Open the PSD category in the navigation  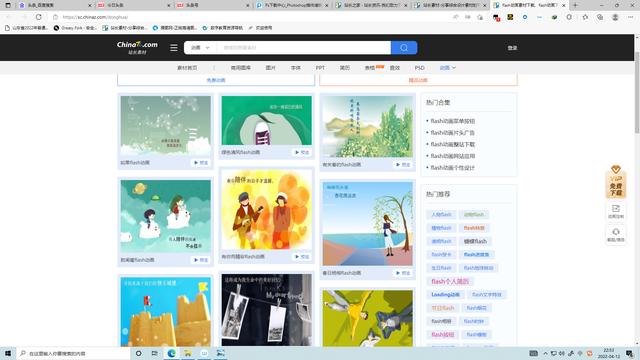click(x=420, y=68)
